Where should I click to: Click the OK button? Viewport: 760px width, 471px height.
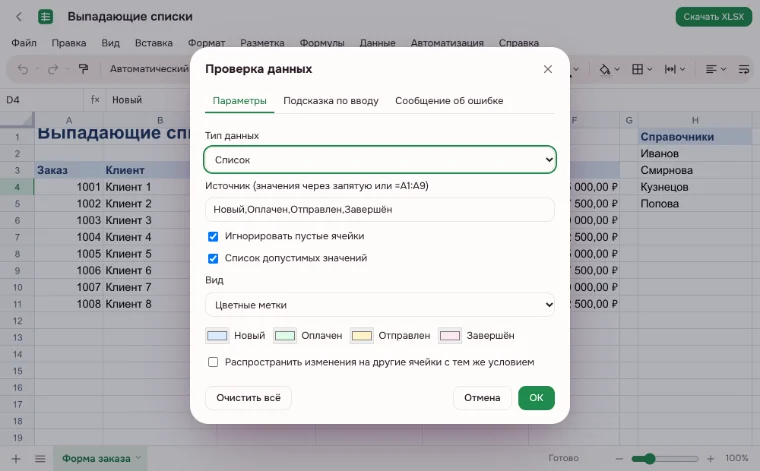[536, 398]
